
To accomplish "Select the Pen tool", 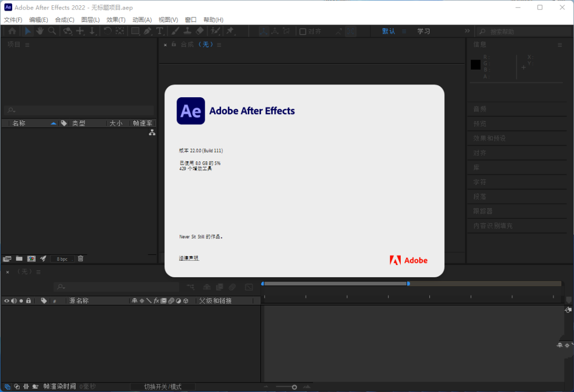I will pyautogui.click(x=147, y=31).
